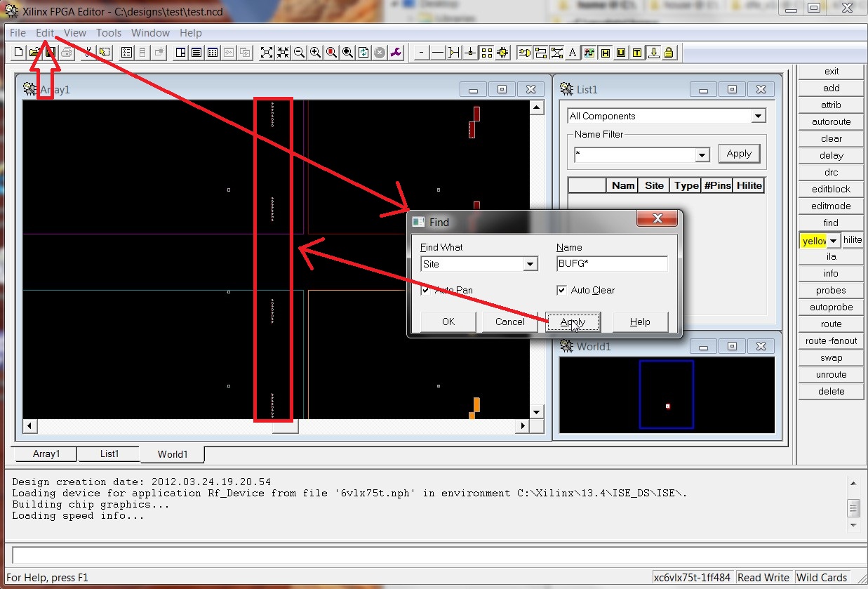Open the Tools menu
Screen dimensions: 868x589
click(108, 32)
